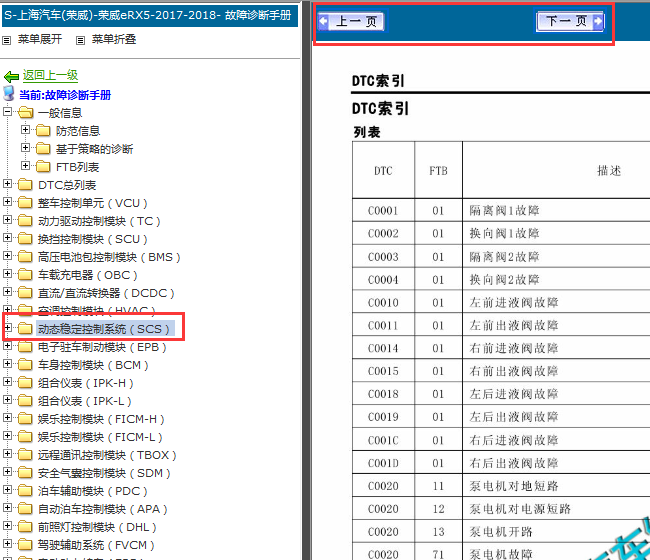Click DTC cell C001D
The width and height of the screenshot is (650, 560).
pos(383,463)
